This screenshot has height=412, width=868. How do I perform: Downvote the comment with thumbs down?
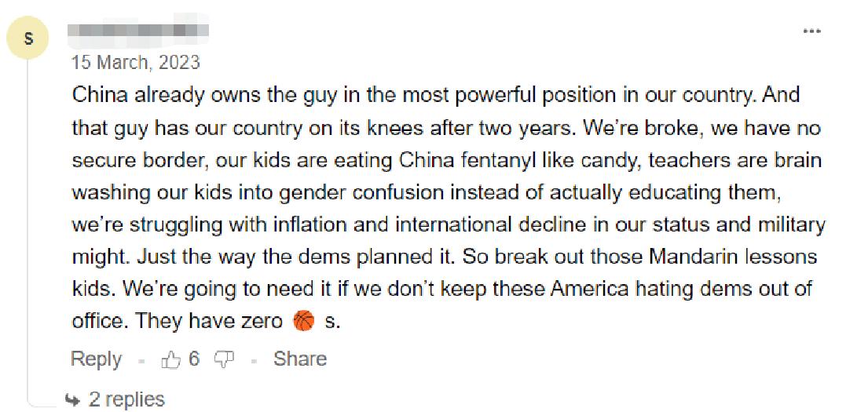[225, 359]
